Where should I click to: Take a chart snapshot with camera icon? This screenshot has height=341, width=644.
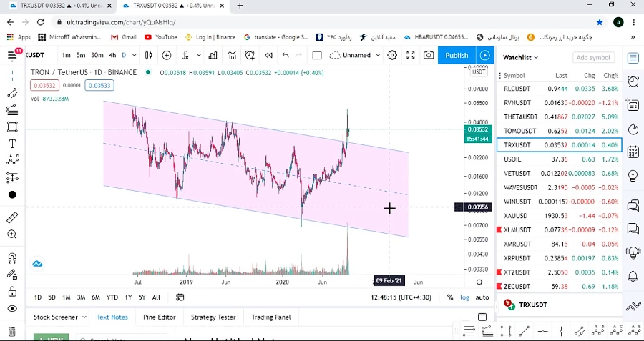429,55
